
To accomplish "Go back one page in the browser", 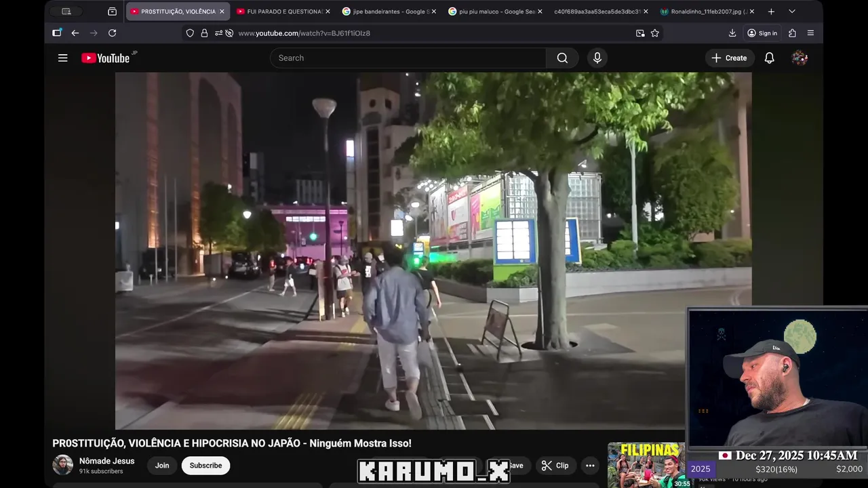I will (75, 33).
